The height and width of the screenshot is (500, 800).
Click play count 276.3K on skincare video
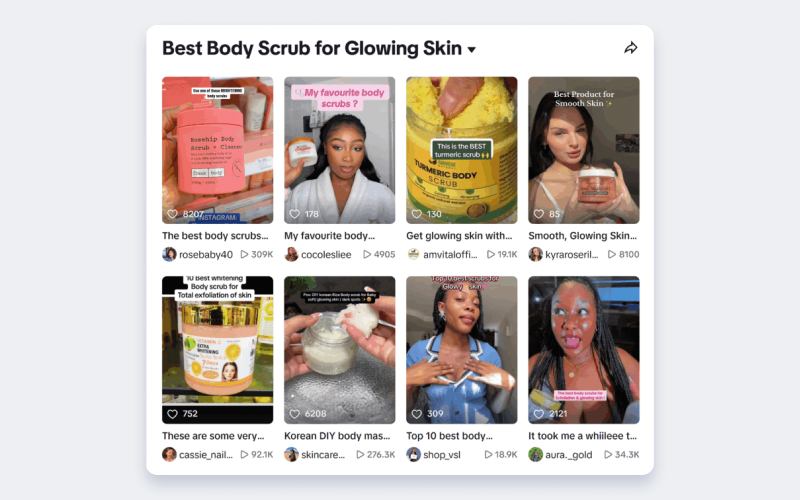[x=376, y=455]
